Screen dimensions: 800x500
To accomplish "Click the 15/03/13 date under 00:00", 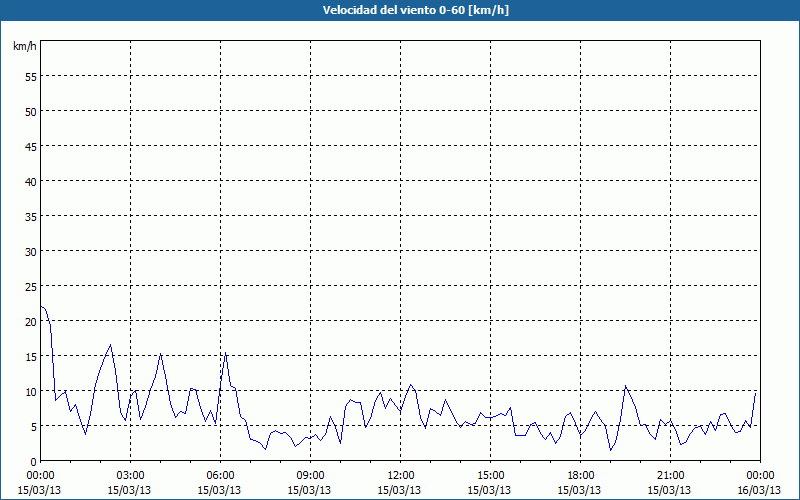I will coord(39,490).
